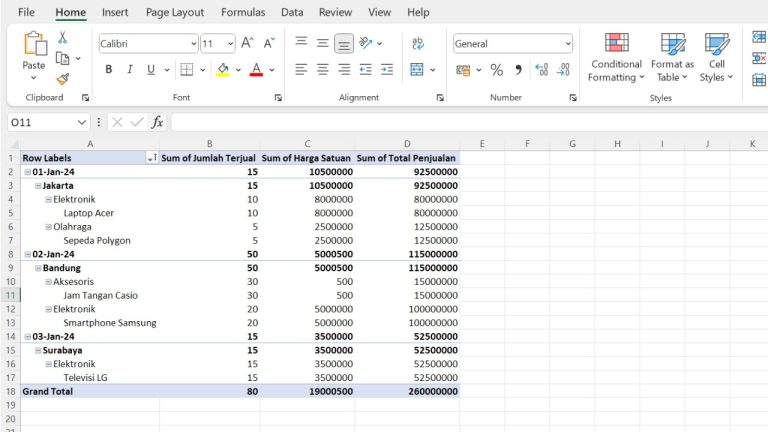Select the Format Painter brush

tap(63, 79)
